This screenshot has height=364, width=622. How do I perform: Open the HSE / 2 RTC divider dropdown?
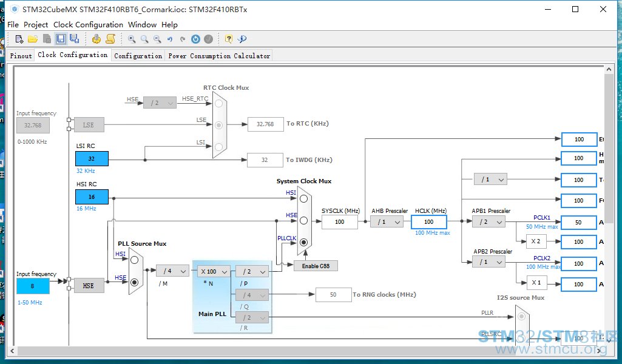[x=160, y=103]
